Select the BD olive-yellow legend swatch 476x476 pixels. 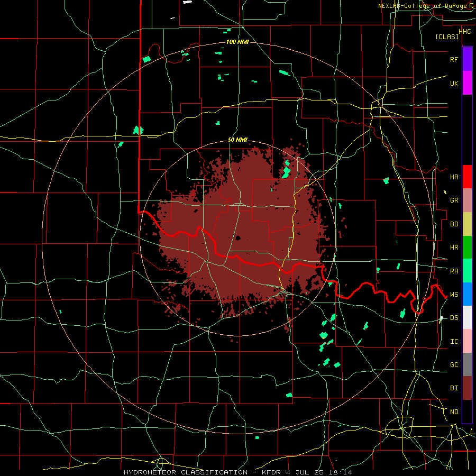pyautogui.click(x=467, y=224)
